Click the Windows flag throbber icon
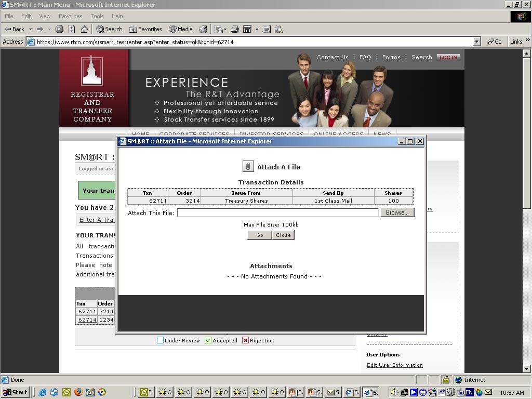The height and width of the screenshot is (399, 532). (521, 16)
